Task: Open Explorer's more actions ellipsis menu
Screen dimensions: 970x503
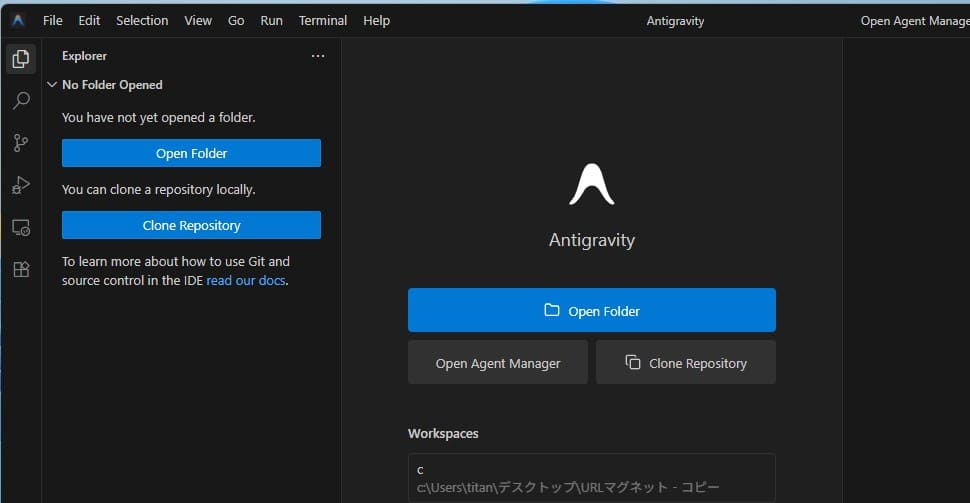Action: [x=318, y=56]
